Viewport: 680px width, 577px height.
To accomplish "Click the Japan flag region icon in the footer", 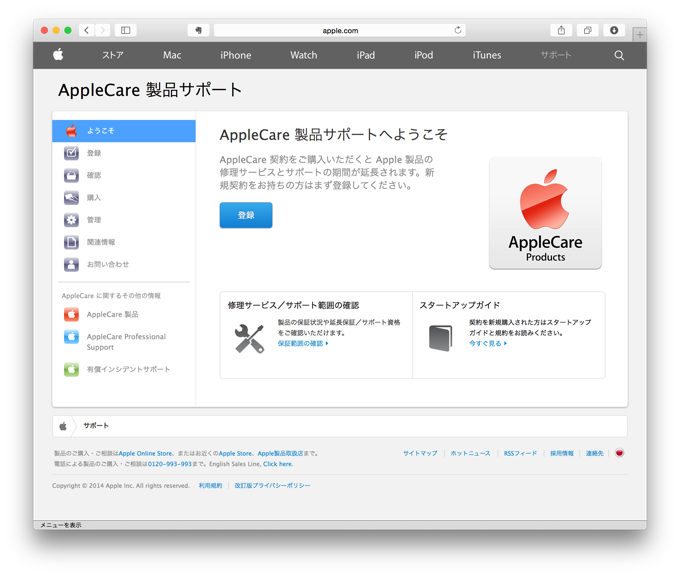I will pyautogui.click(x=619, y=453).
